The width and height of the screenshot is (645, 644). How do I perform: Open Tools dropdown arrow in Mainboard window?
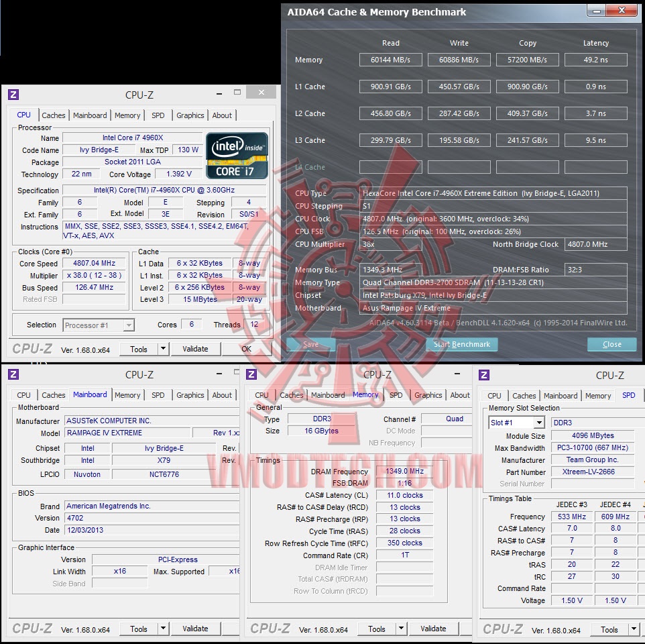[164, 629]
